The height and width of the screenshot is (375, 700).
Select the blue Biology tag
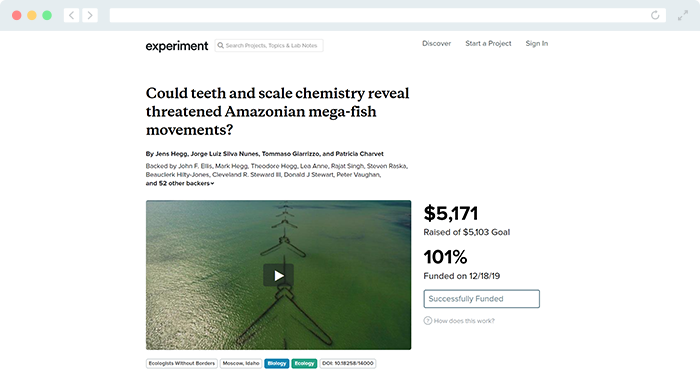[x=277, y=363]
